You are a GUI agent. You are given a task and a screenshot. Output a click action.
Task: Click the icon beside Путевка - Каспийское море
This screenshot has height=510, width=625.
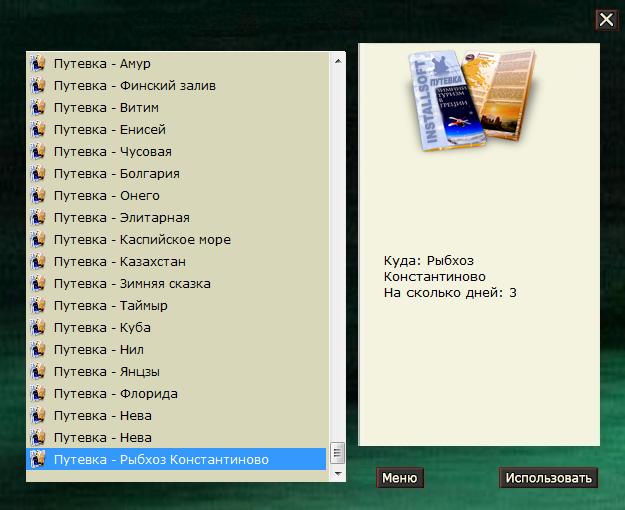[38, 239]
